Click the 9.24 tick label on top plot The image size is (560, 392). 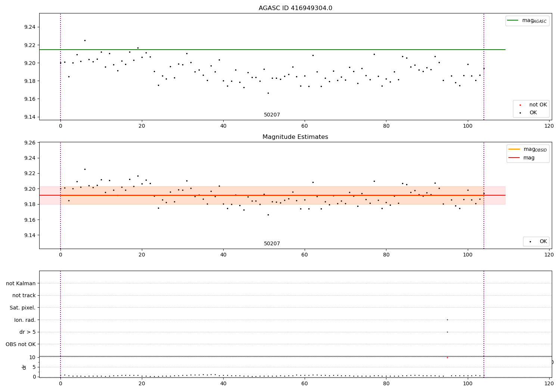30,27
